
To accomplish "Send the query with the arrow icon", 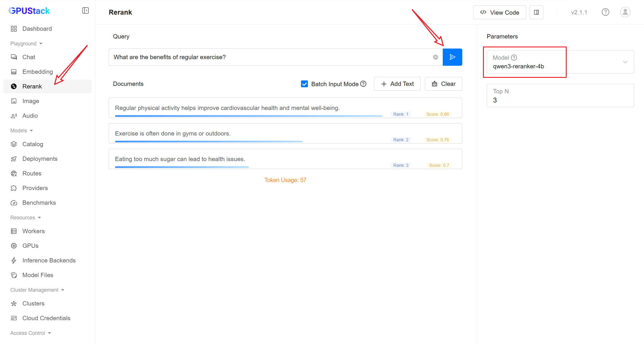I will click(x=452, y=57).
